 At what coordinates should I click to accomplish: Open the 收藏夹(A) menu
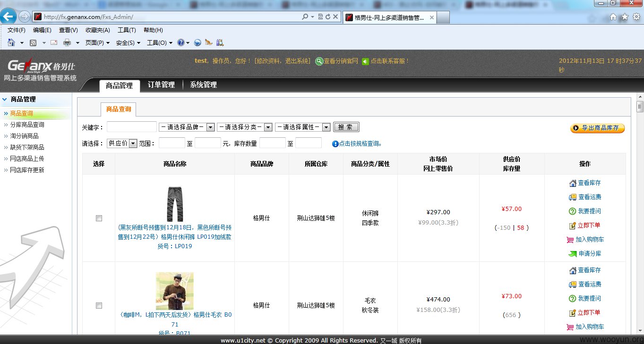pyautogui.click(x=97, y=30)
